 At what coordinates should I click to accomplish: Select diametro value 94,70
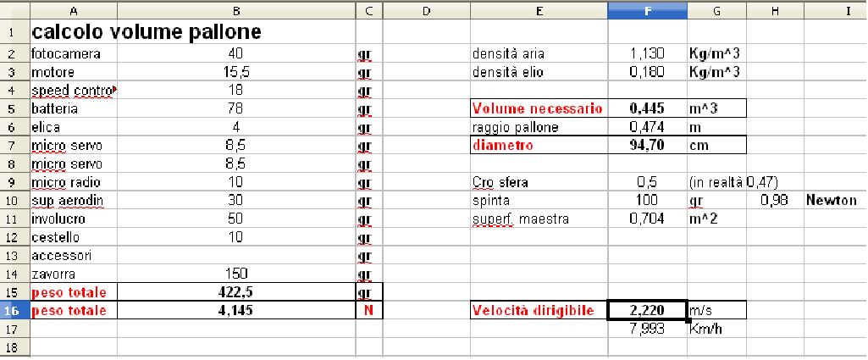[x=647, y=146]
